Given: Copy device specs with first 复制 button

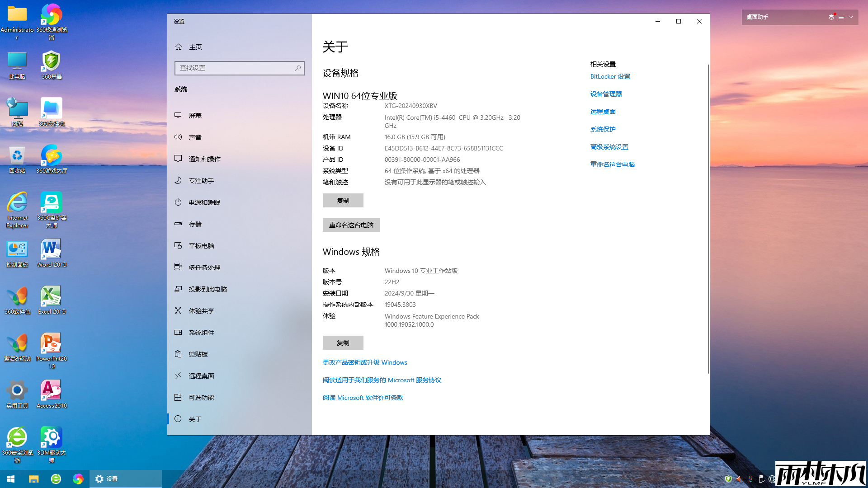Looking at the screenshot, I should point(343,201).
